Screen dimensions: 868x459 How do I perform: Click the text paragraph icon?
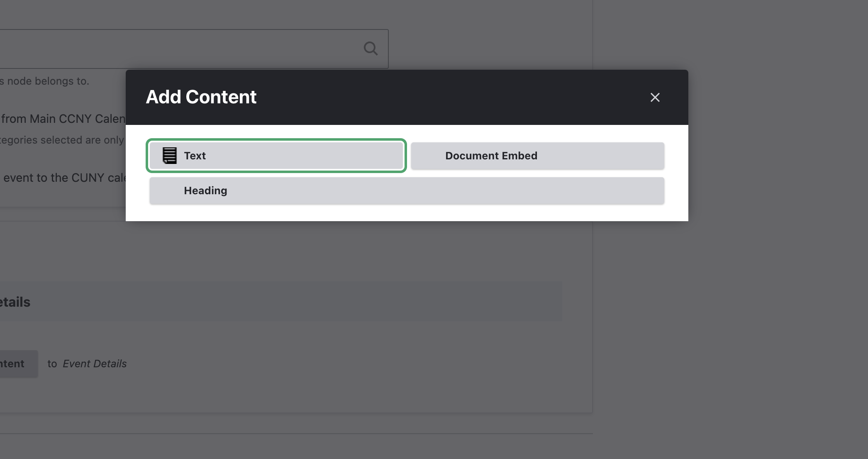pos(169,156)
